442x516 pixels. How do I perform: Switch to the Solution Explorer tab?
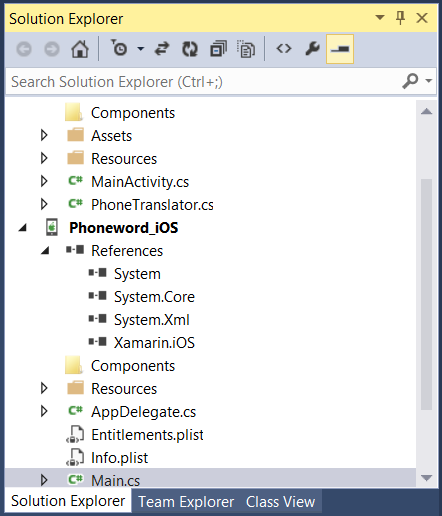[68, 501]
